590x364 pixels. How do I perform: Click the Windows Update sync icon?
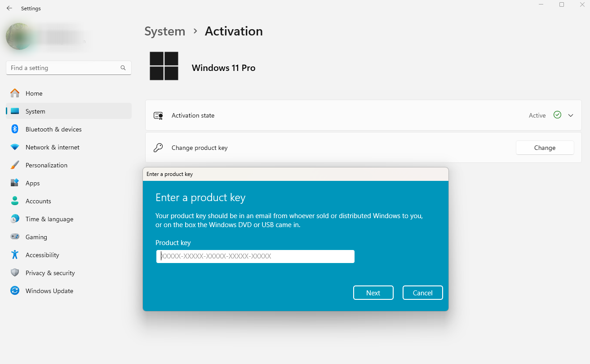[15, 291]
